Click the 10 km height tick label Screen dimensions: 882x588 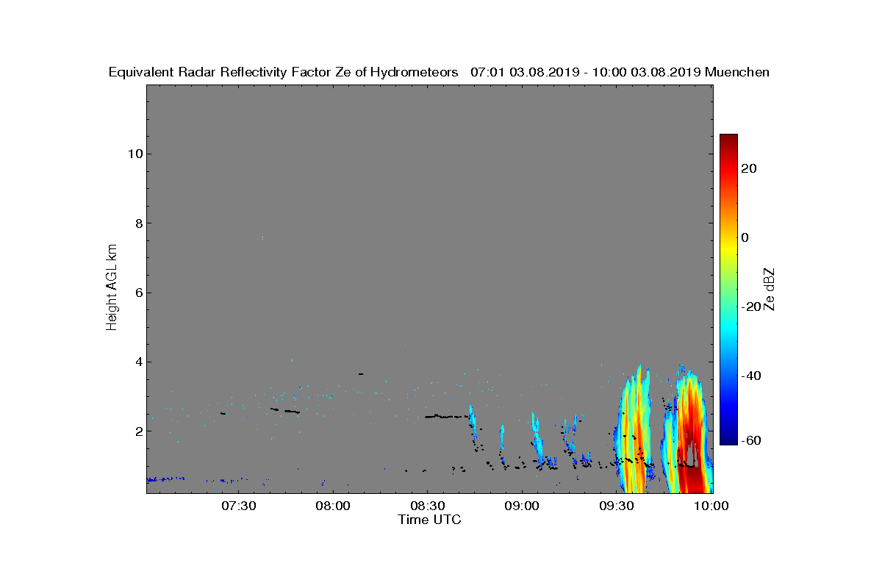pos(133,154)
